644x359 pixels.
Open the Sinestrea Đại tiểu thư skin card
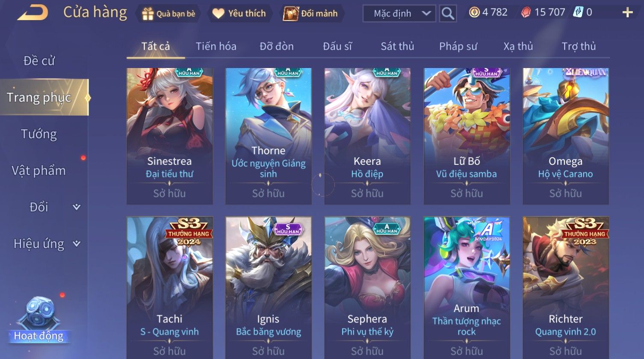pos(170,136)
